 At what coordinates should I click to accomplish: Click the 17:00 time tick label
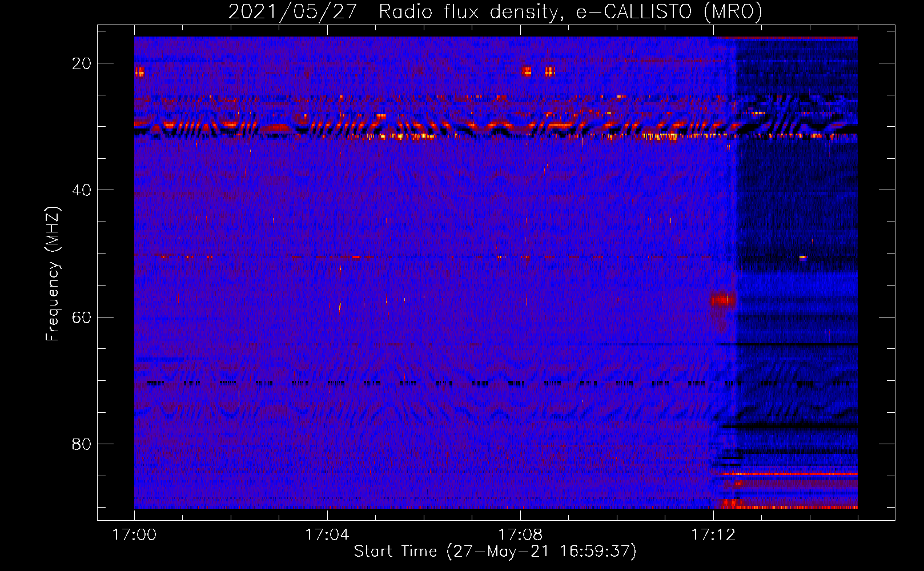134,535
